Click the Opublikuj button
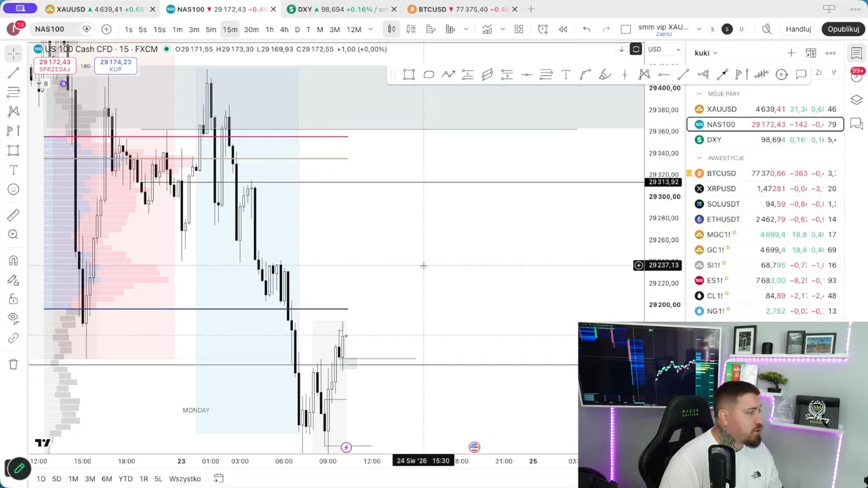868x488 pixels. [x=844, y=29]
